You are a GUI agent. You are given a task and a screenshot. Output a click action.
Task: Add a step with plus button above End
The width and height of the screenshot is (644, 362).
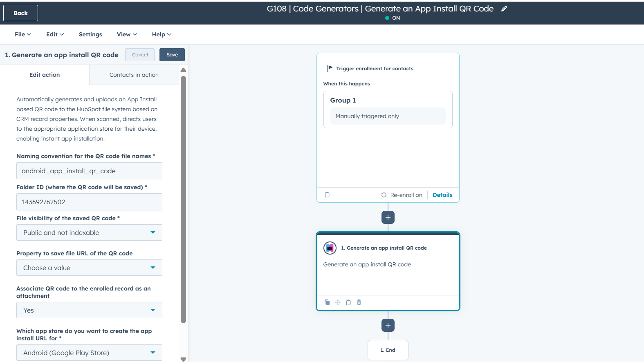388,325
